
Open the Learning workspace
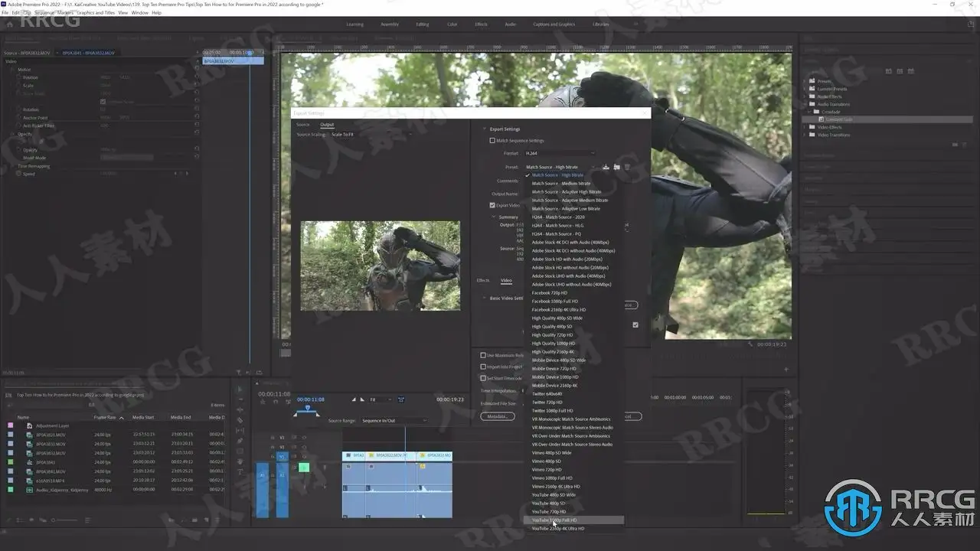355,24
